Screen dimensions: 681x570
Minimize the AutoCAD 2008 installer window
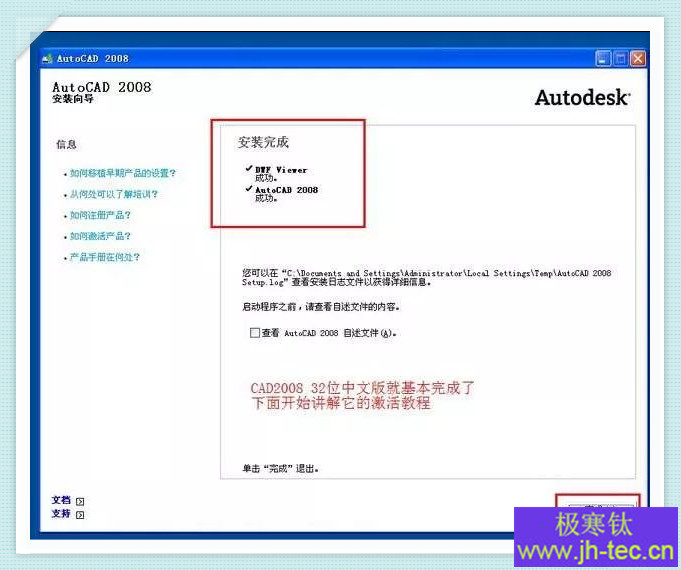tap(603, 59)
